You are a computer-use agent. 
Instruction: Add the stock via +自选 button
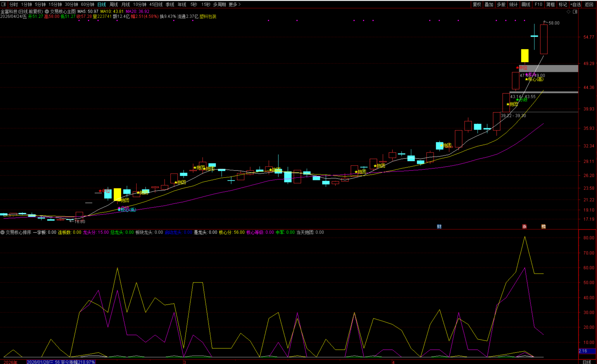[576, 4]
